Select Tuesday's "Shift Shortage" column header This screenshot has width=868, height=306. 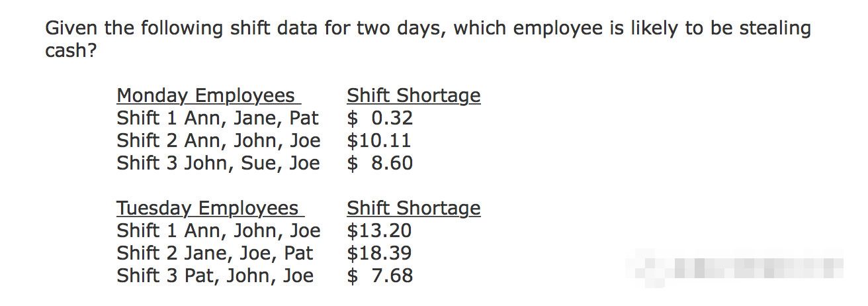click(x=413, y=209)
